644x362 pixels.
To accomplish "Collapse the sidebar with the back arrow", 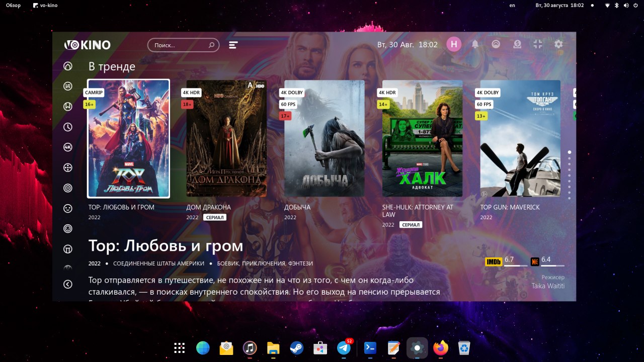I will click(67, 284).
